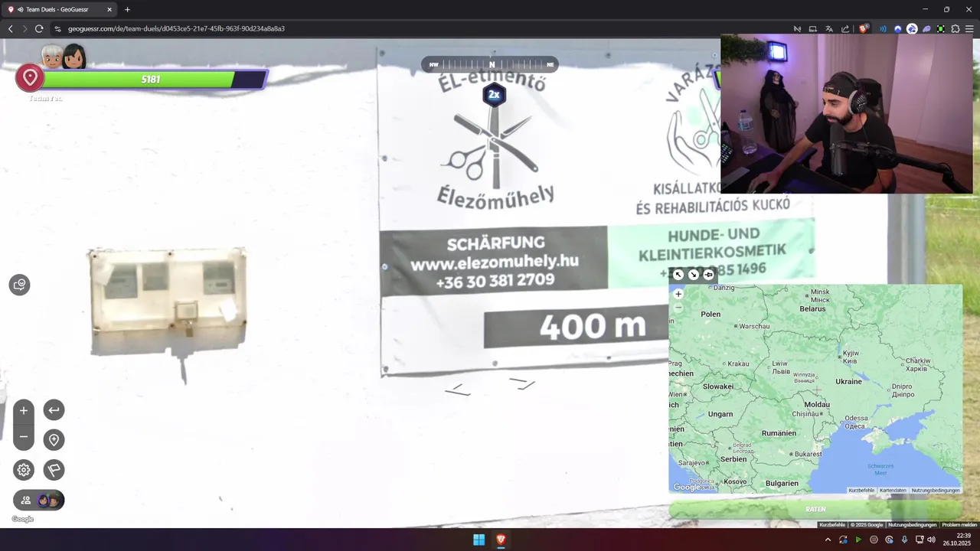Click the Rumänien label on the map

(x=779, y=433)
